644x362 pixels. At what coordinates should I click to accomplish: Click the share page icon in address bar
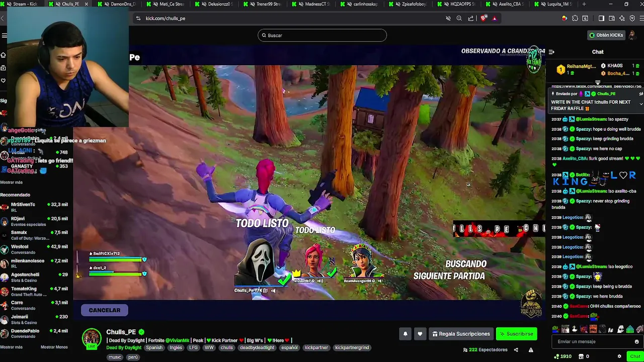(471, 18)
